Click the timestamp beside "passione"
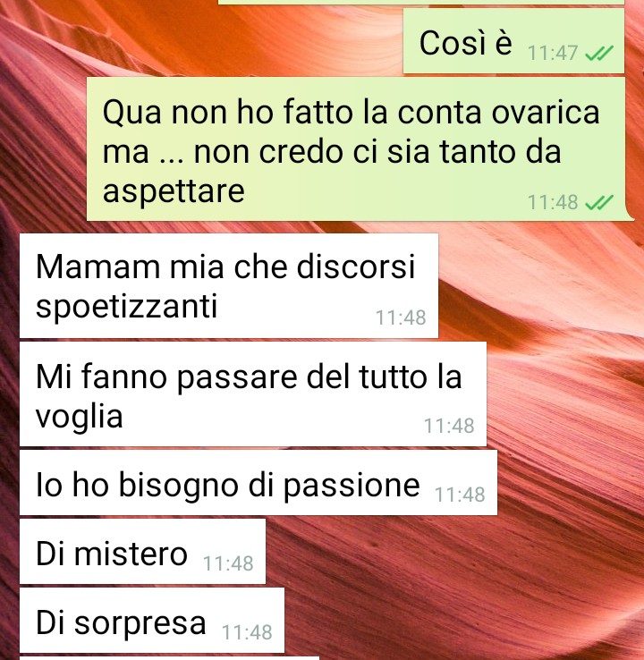This screenshot has height=660, width=644. (x=460, y=495)
